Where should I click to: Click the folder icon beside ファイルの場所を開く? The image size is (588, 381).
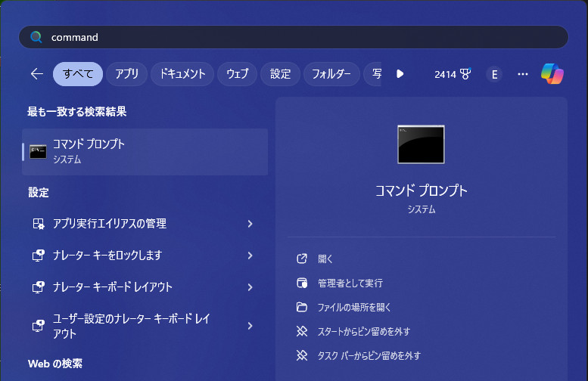pyautogui.click(x=302, y=307)
